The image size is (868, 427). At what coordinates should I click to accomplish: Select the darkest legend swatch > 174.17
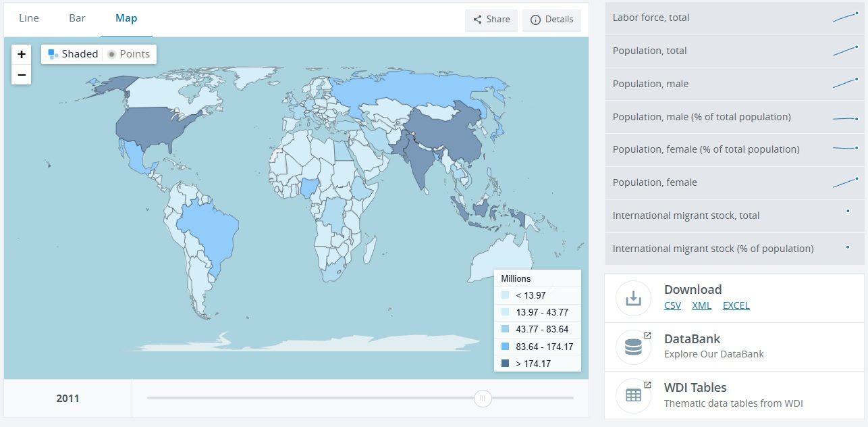tap(506, 363)
